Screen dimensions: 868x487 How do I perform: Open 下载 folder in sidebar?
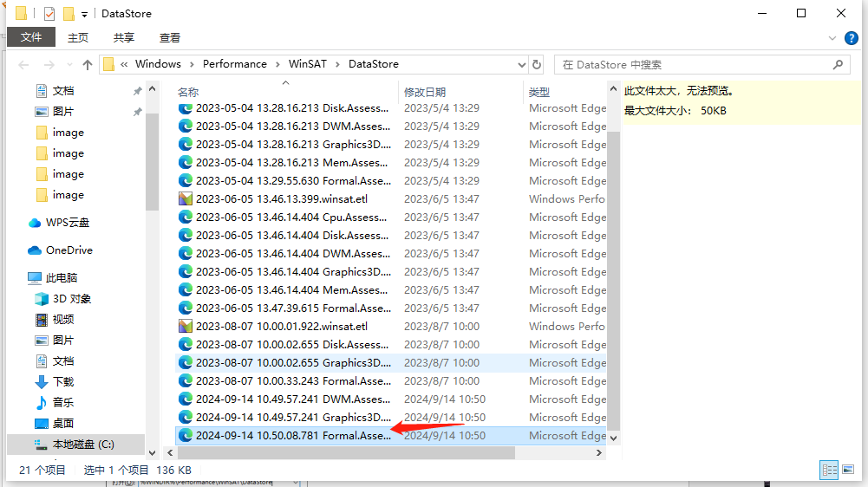pyautogui.click(x=62, y=382)
